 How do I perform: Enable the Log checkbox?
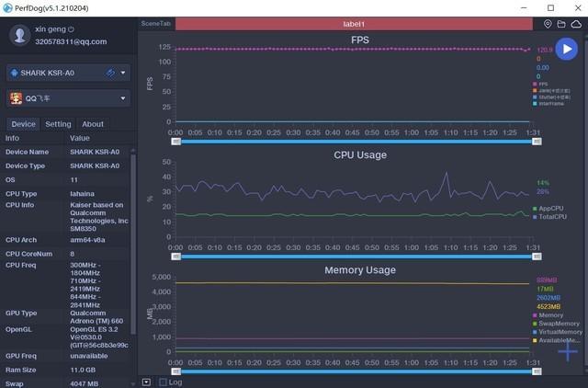pos(164,382)
